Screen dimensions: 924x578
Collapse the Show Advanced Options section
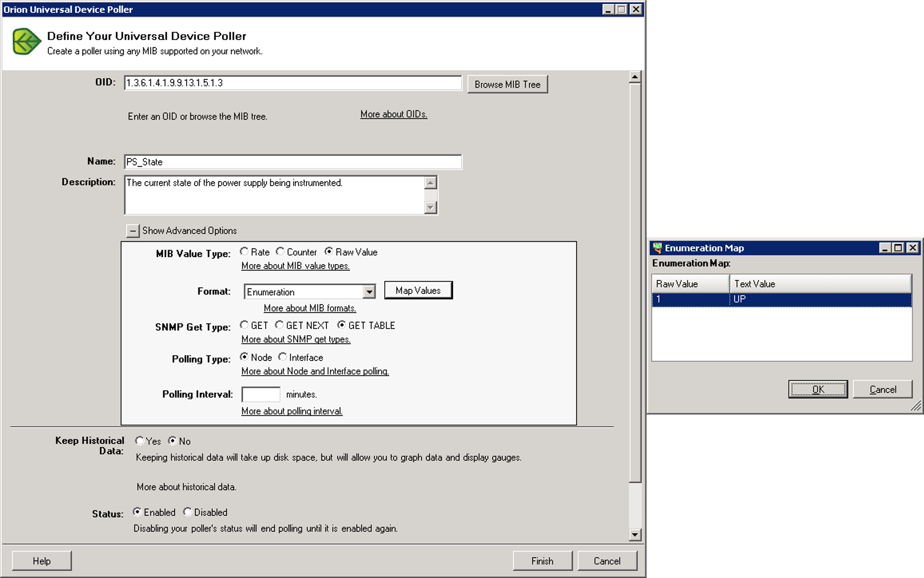[132, 231]
